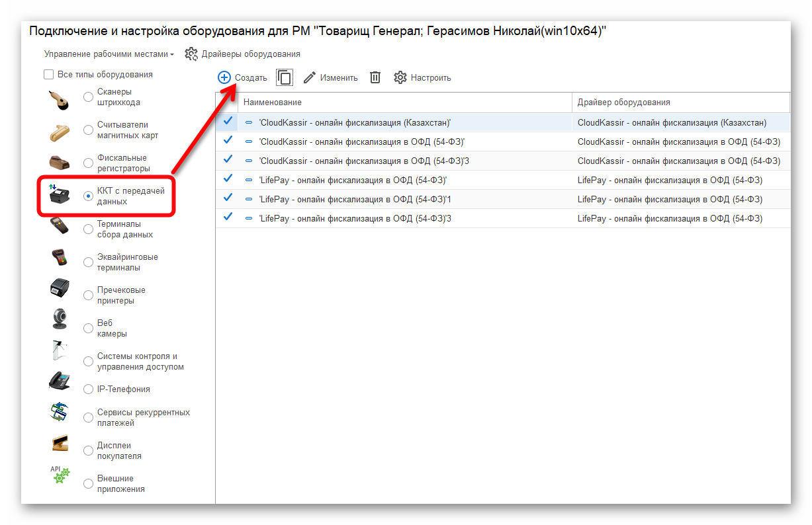The width and height of the screenshot is (812, 525).
Task: Select the Внешние приложения radio button
Action: click(x=88, y=484)
